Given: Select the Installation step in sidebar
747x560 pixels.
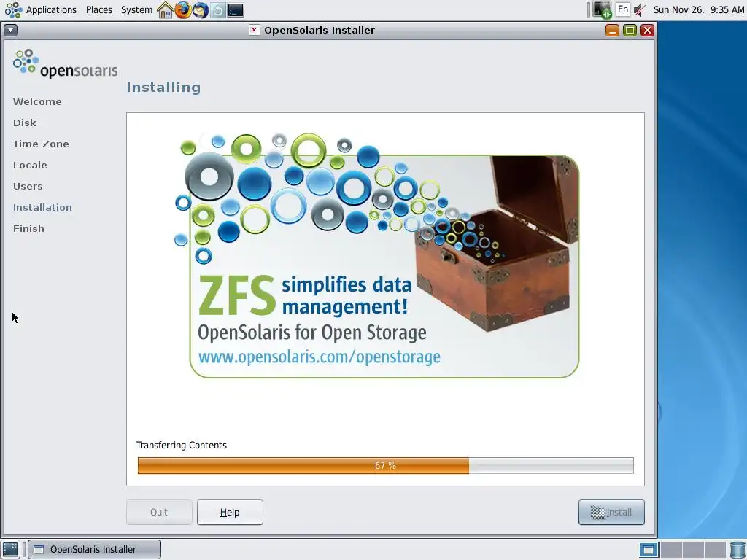Looking at the screenshot, I should click(x=42, y=208).
